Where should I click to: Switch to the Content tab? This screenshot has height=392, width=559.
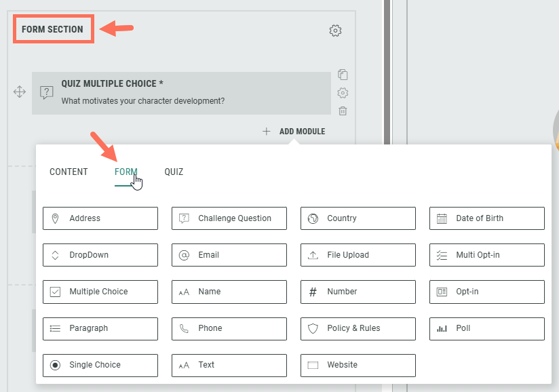point(69,172)
